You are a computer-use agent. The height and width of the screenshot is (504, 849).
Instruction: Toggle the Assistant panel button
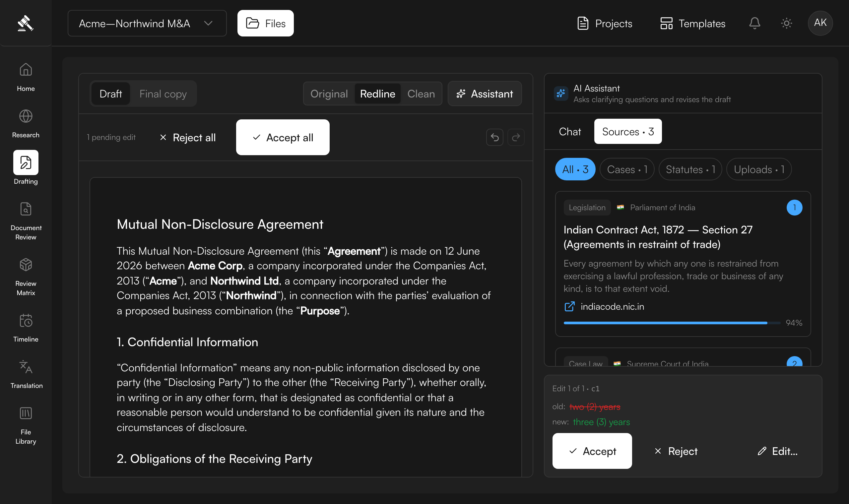pyautogui.click(x=485, y=94)
